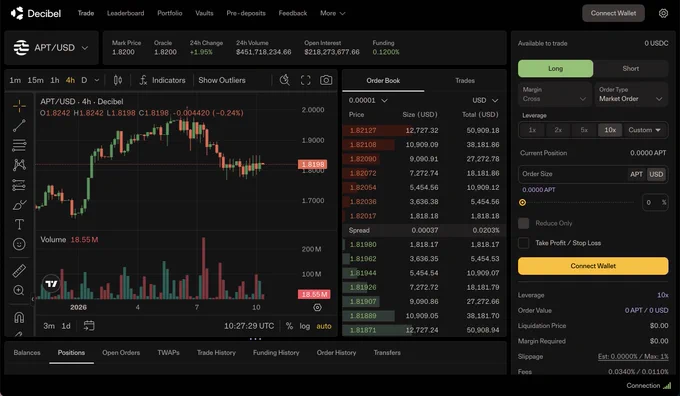Enable the Reduce Only checkbox

(x=523, y=223)
